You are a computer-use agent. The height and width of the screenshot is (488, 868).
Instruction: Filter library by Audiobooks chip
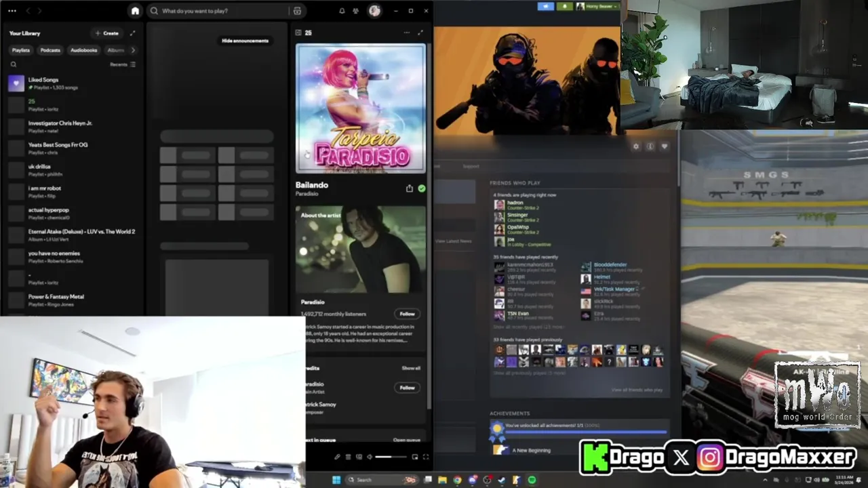coord(84,50)
